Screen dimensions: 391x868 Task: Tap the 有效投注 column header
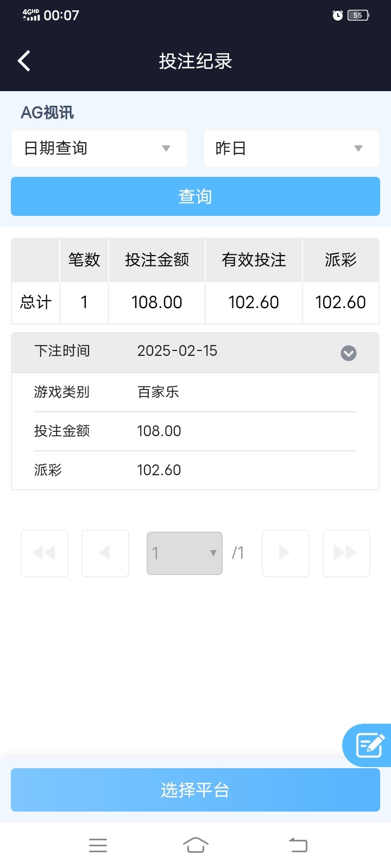[254, 260]
